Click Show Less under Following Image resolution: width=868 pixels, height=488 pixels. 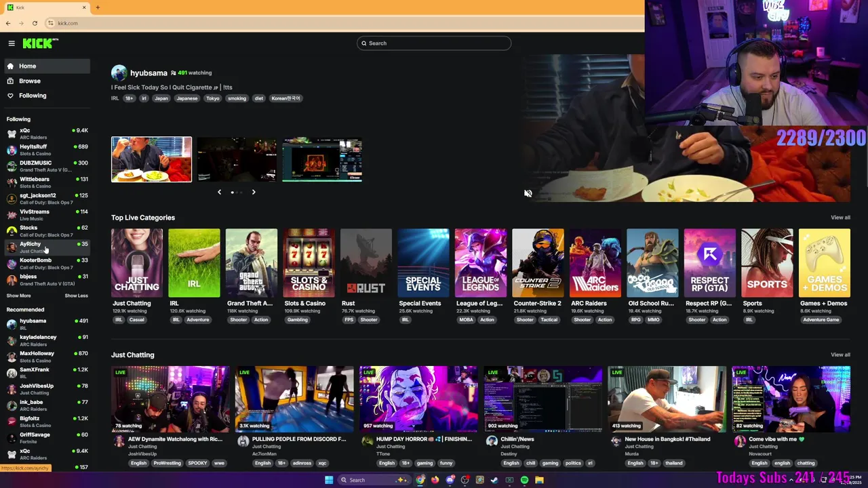click(x=76, y=296)
